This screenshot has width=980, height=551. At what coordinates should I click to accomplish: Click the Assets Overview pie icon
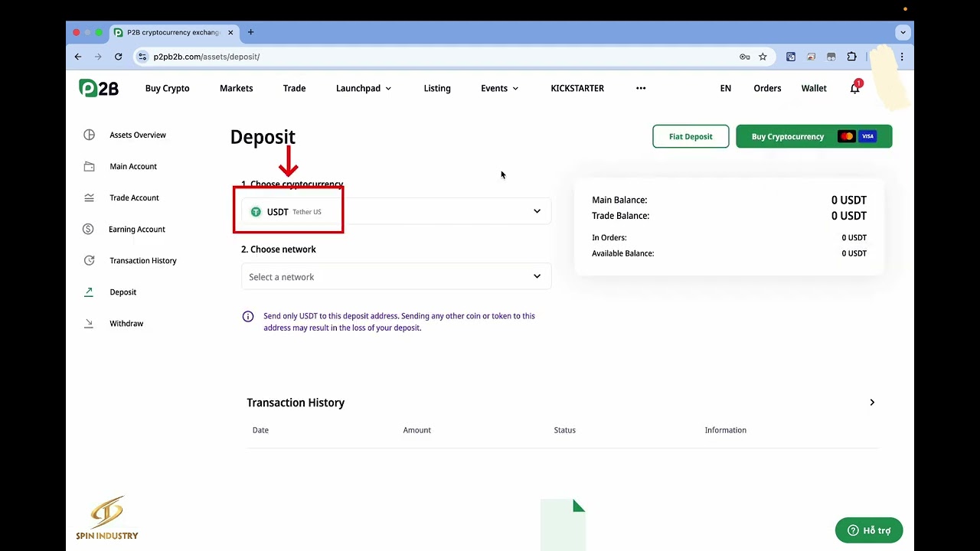coord(89,135)
